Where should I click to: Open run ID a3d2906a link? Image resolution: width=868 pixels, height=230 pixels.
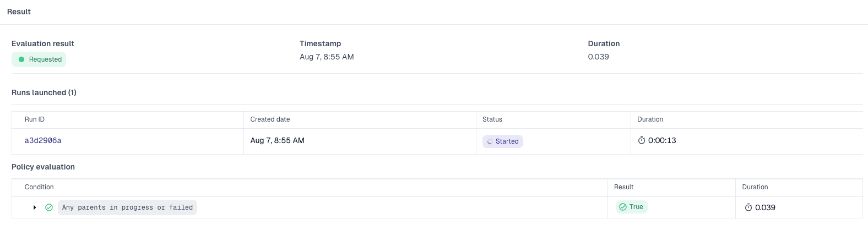pyautogui.click(x=43, y=141)
